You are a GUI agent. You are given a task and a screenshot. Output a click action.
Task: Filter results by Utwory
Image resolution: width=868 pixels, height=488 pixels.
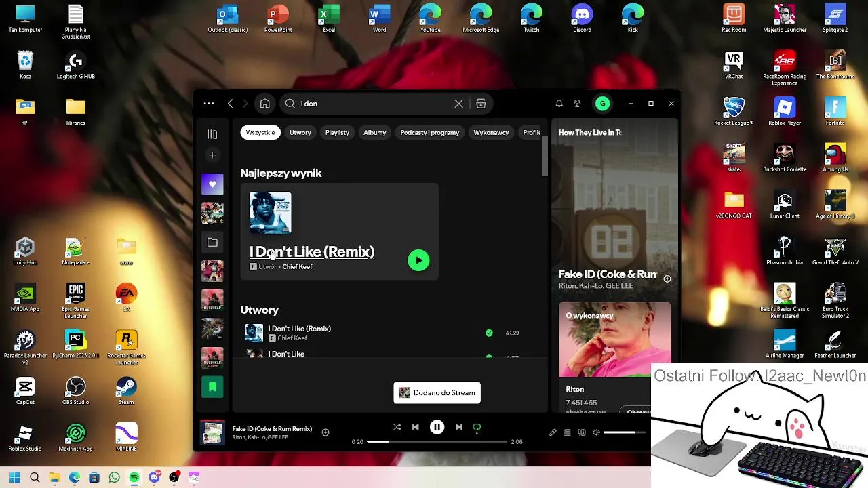point(300,133)
